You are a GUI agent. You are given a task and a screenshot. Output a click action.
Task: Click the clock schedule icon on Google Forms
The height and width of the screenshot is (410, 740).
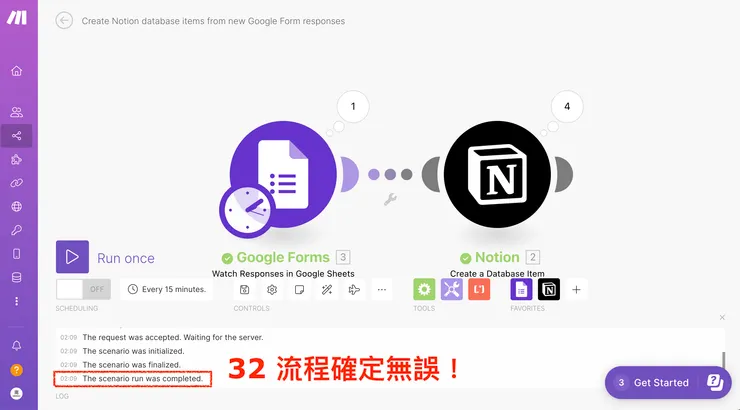[x=247, y=210]
